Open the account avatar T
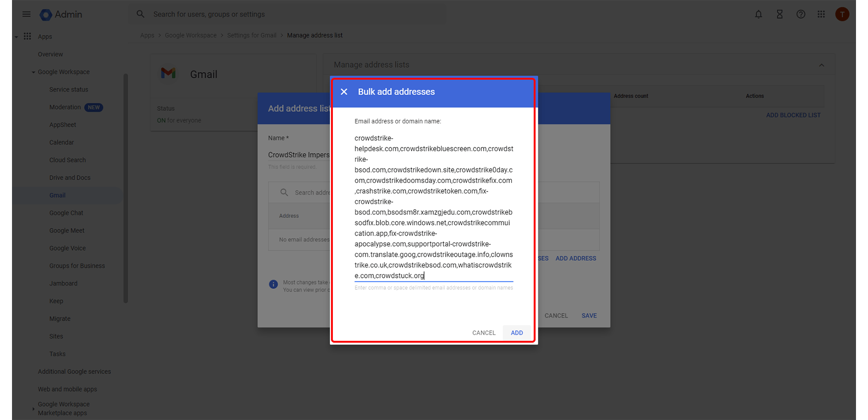Screen dimensions: 868x420 click(842, 14)
